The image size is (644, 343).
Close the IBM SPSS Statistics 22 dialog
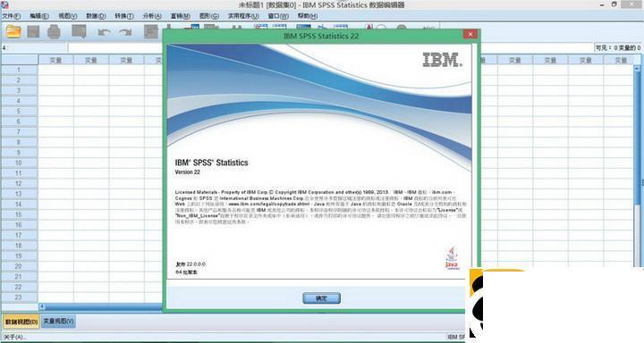470,34
